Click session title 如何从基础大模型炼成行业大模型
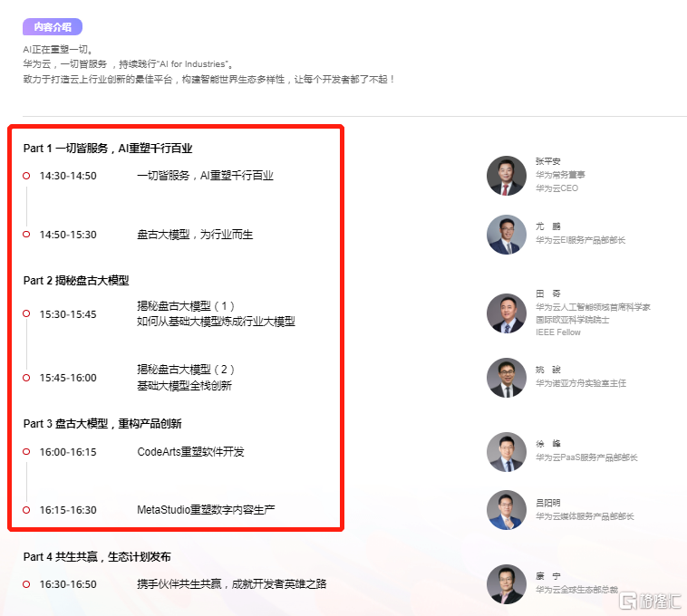Screen dimensions: 687x616 pos(216,322)
